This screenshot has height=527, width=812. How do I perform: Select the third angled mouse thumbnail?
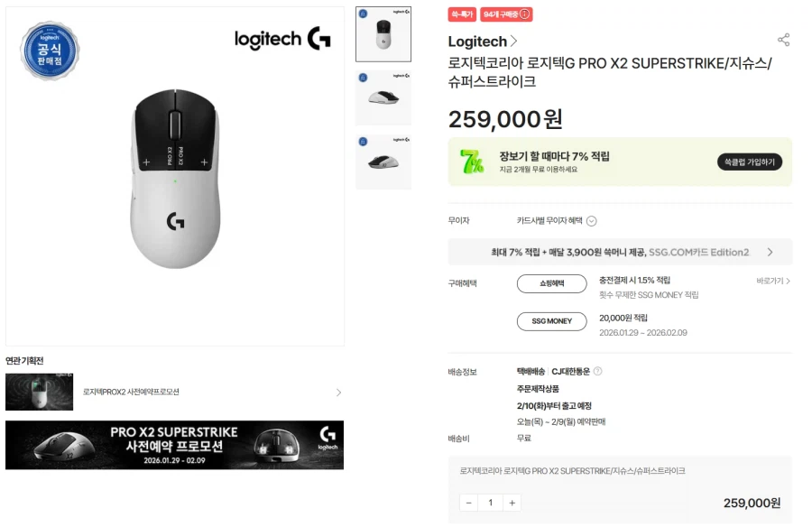[383, 162]
